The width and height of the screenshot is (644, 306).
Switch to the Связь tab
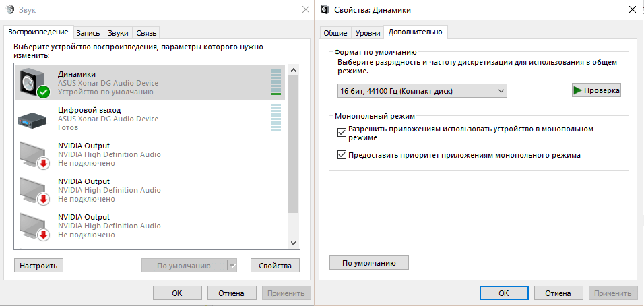(146, 32)
